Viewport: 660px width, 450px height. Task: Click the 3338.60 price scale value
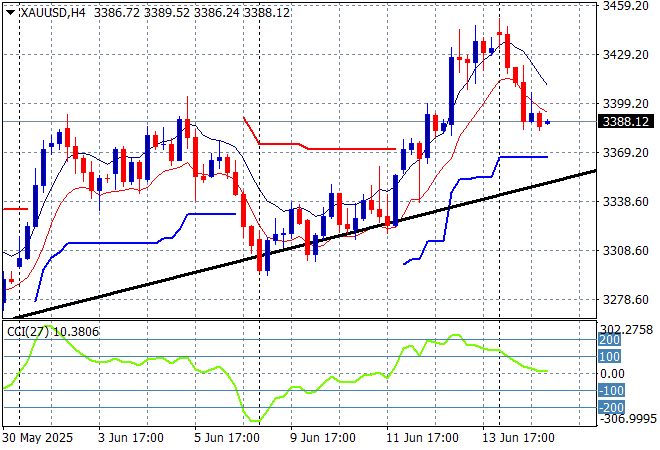626,202
